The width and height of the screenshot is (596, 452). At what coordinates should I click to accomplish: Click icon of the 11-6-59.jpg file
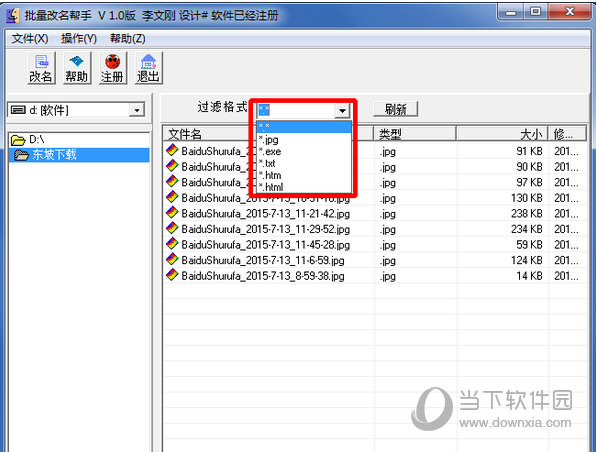(x=172, y=260)
